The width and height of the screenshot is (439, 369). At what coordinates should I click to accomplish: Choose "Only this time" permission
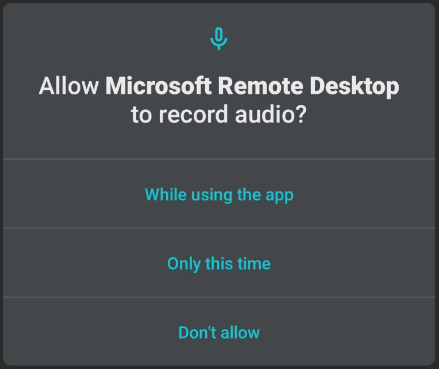click(219, 263)
